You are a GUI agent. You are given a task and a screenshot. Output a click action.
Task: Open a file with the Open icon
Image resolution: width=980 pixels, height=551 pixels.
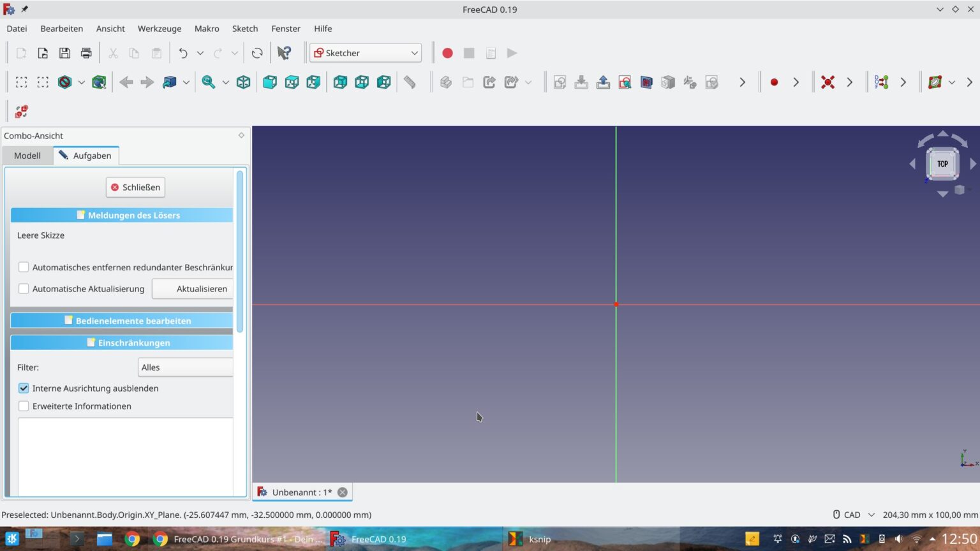pos(43,53)
